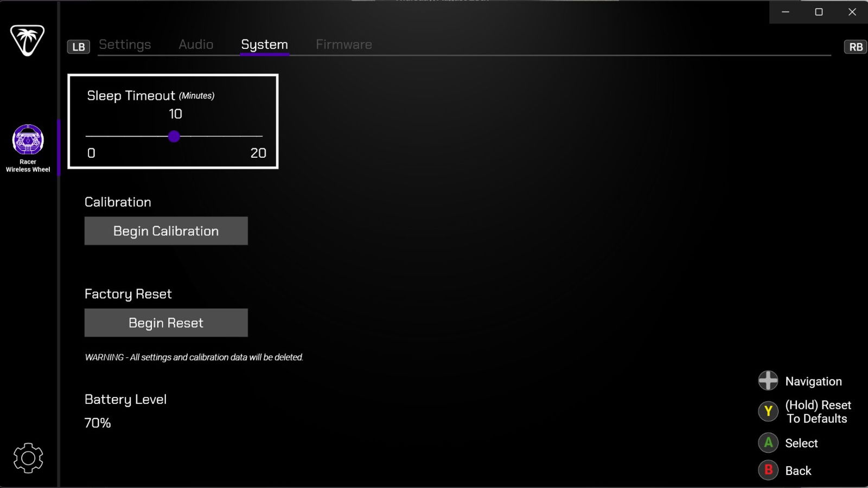Viewport: 868px width, 488px height.
Task: Minimize the application window
Action: pyautogui.click(x=786, y=12)
